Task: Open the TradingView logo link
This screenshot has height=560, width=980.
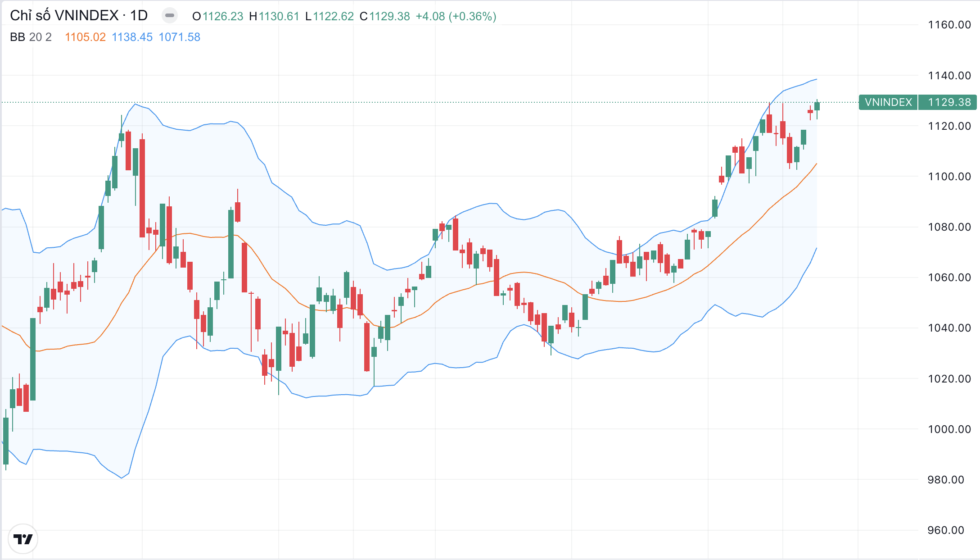Action: click(23, 539)
